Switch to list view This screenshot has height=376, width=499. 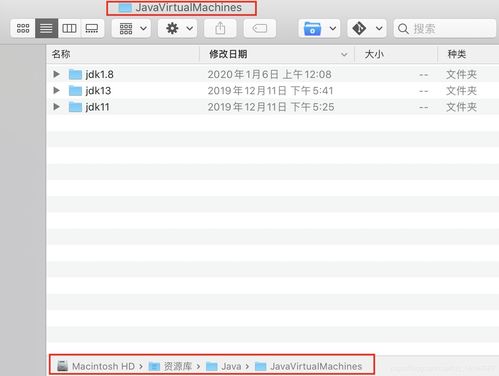coord(46,28)
